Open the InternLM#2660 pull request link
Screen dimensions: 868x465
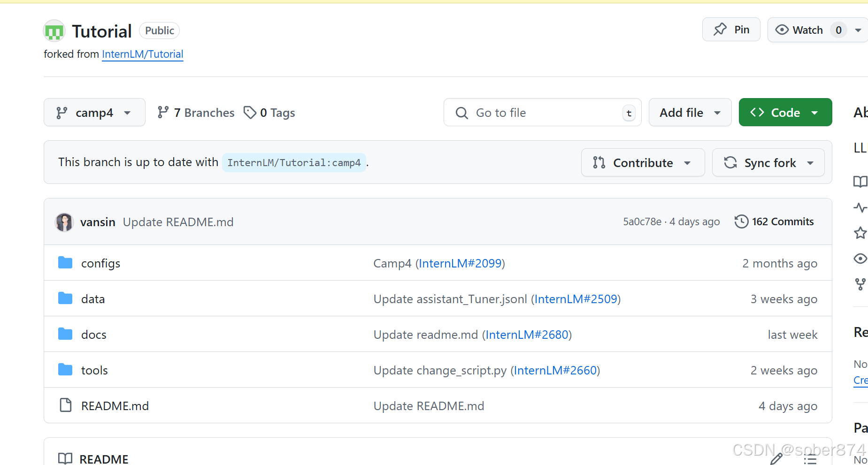(x=555, y=370)
